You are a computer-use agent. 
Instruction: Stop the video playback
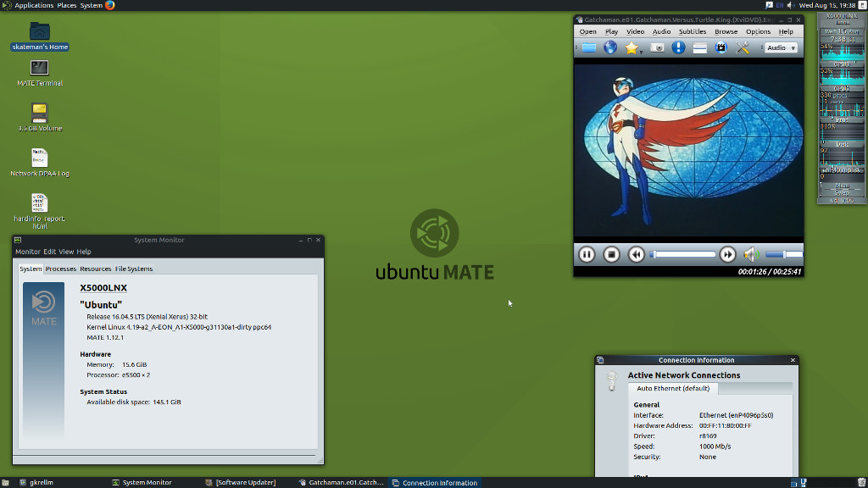point(612,254)
